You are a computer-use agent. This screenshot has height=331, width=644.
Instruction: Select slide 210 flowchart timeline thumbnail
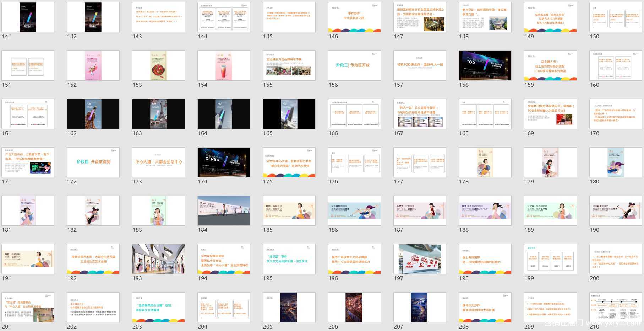coord(616,308)
